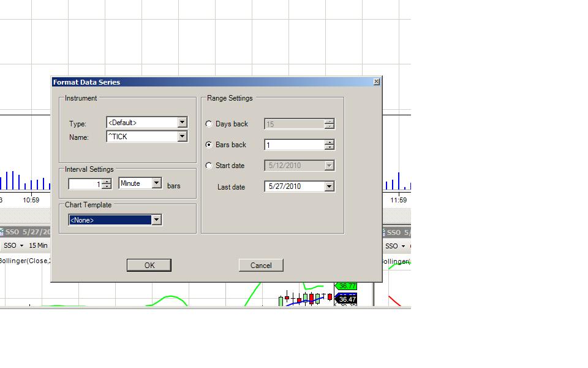Screen dimensions: 588x368
Task: Click the <None> chart template field
Action: tap(110, 220)
